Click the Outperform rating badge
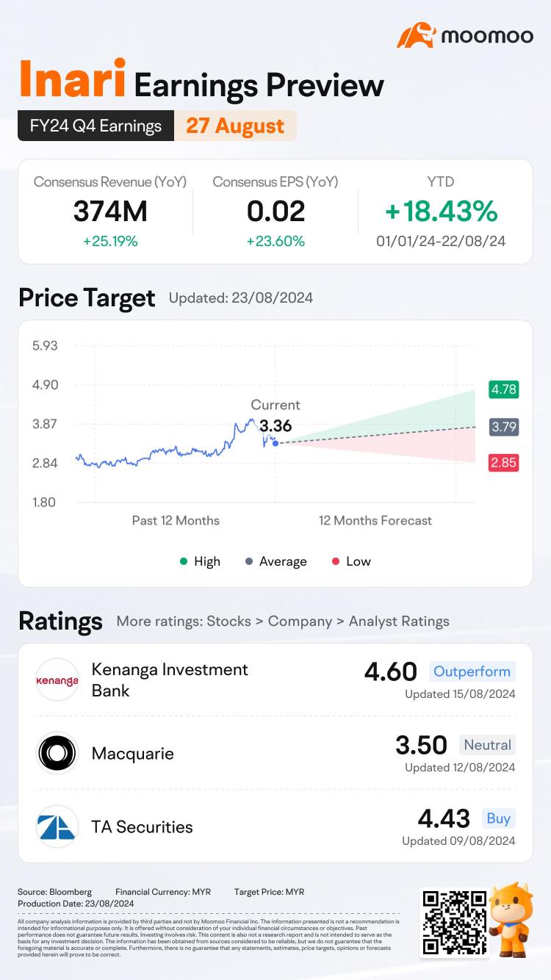 (472, 671)
